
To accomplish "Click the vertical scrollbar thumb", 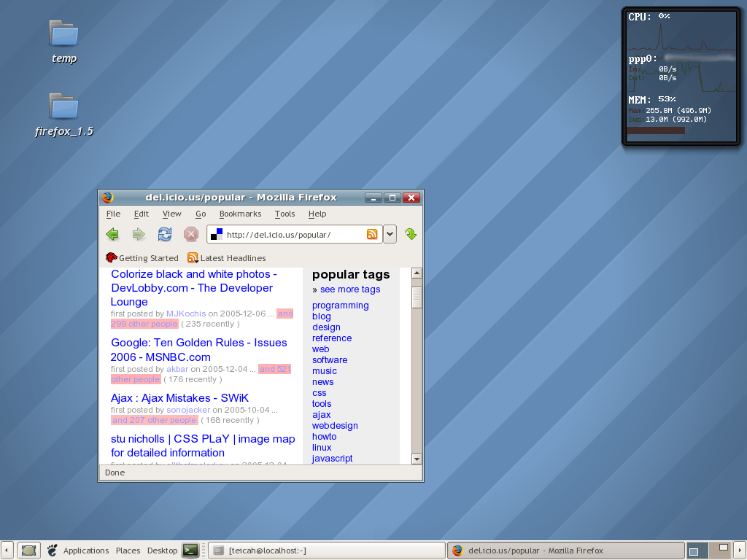I will (417, 297).
